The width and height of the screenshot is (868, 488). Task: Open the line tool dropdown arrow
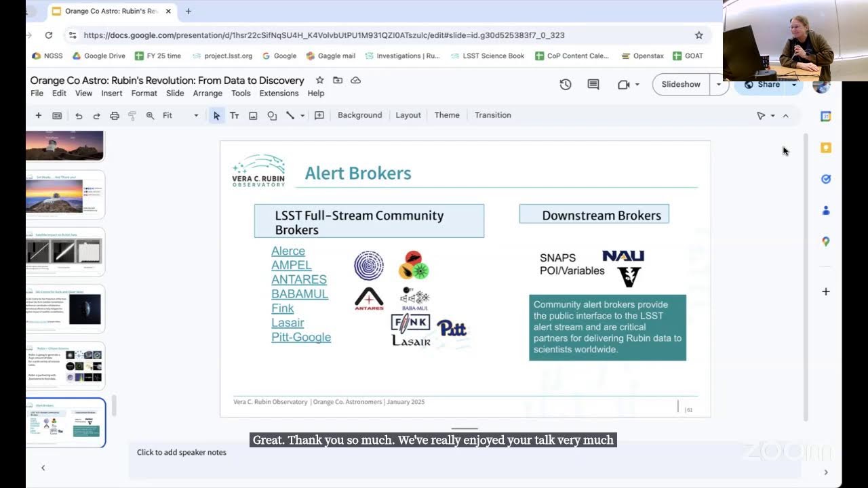(302, 116)
